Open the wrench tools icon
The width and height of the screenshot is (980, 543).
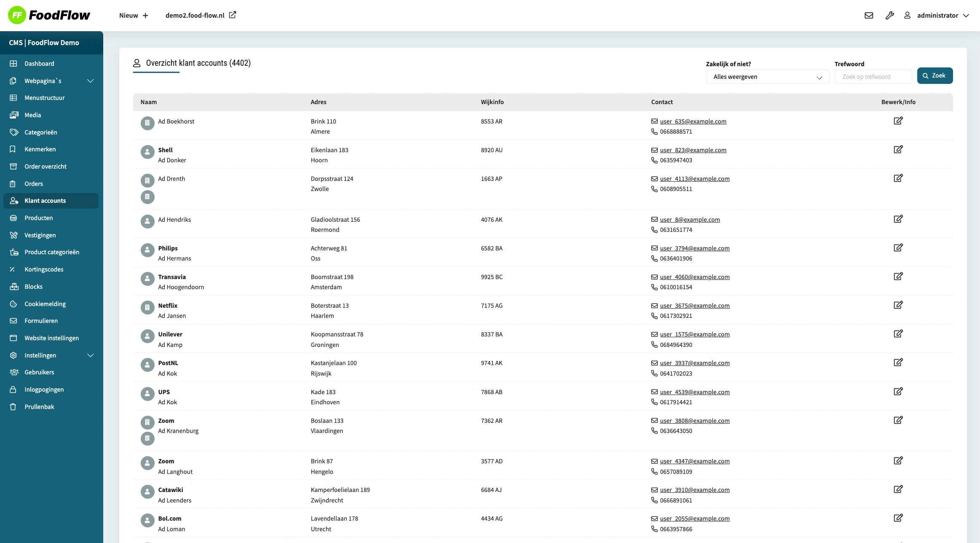tap(889, 16)
